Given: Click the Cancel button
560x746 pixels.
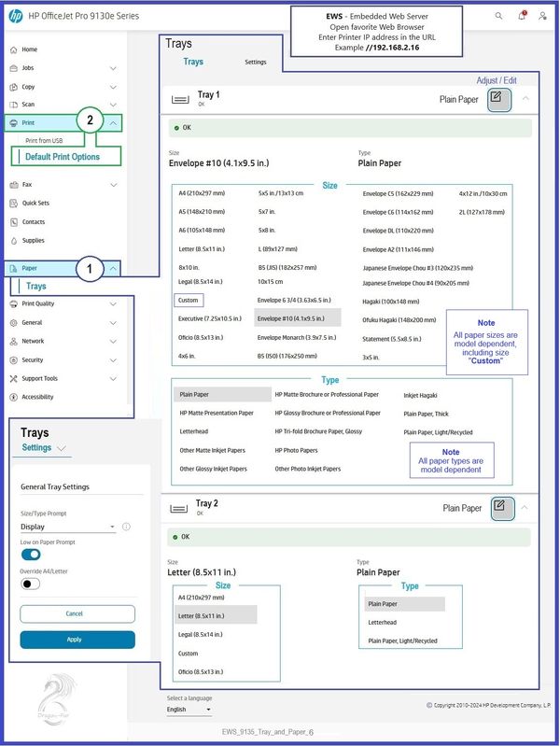Looking at the screenshot, I should pos(77,613).
